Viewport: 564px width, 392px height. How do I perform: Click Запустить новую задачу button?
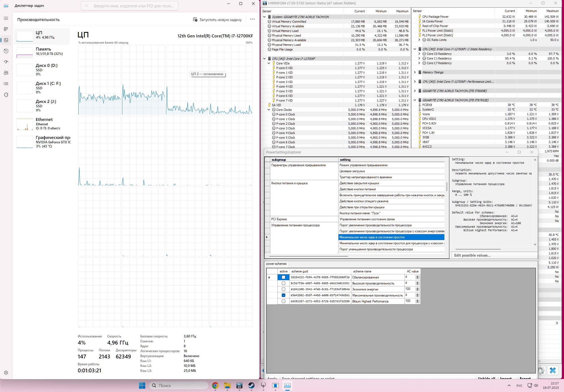(x=217, y=20)
